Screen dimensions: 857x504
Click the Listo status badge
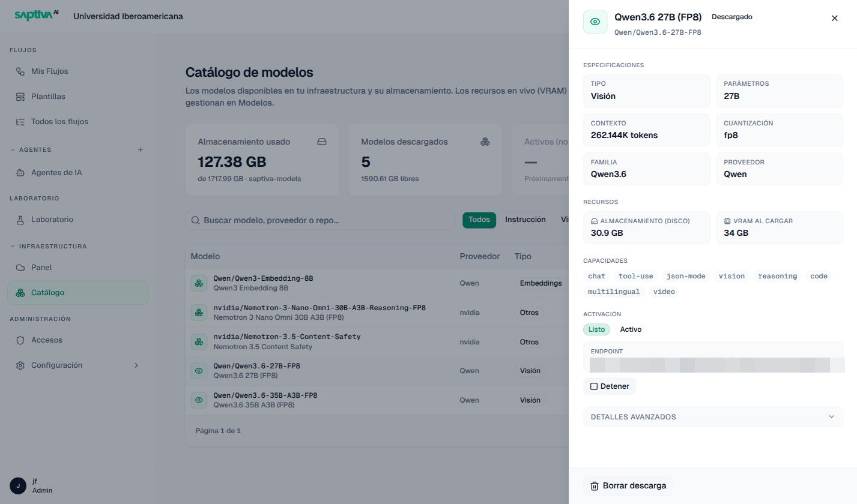[596, 329]
